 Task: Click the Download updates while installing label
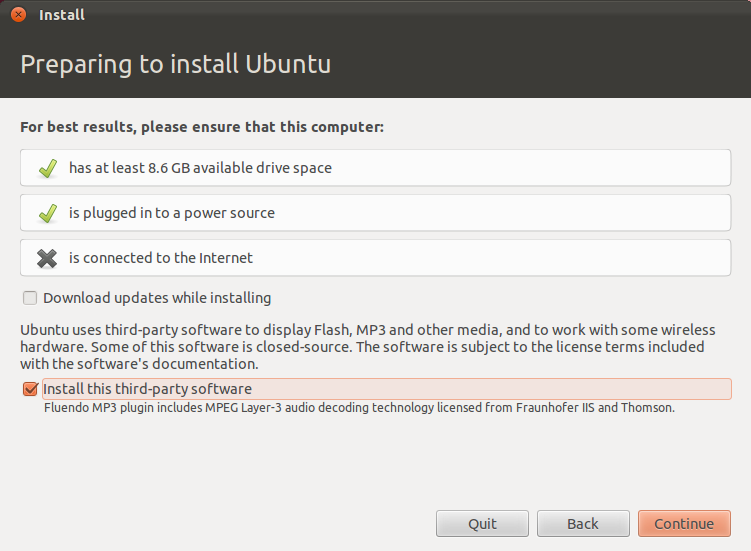coord(157,298)
